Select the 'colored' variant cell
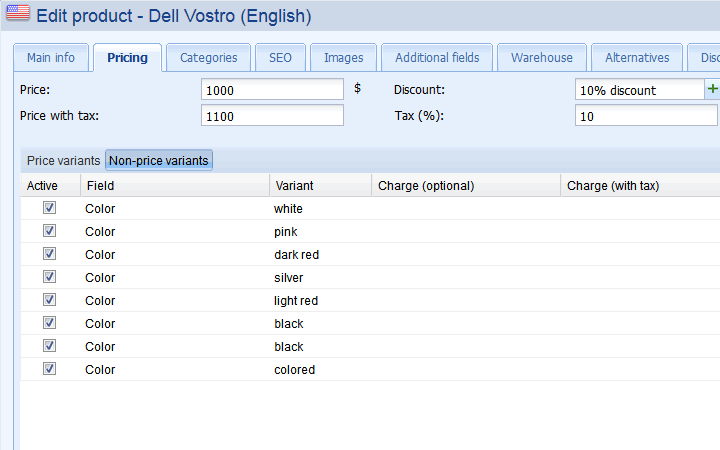The image size is (720, 450). [x=321, y=369]
